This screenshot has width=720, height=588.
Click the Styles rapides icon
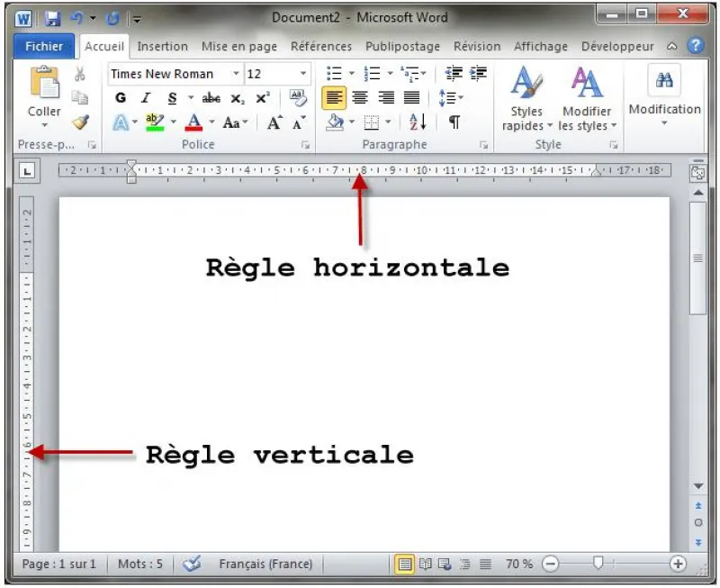[x=526, y=83]
